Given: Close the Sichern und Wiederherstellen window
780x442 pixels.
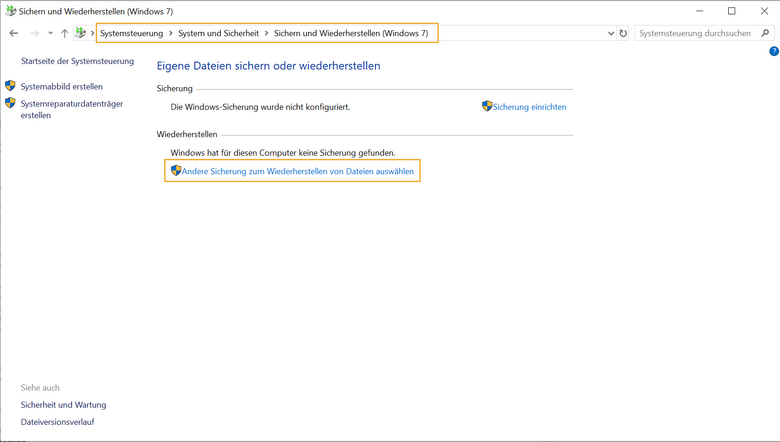Looking at the screenshot, I should [x=765, y=11].
